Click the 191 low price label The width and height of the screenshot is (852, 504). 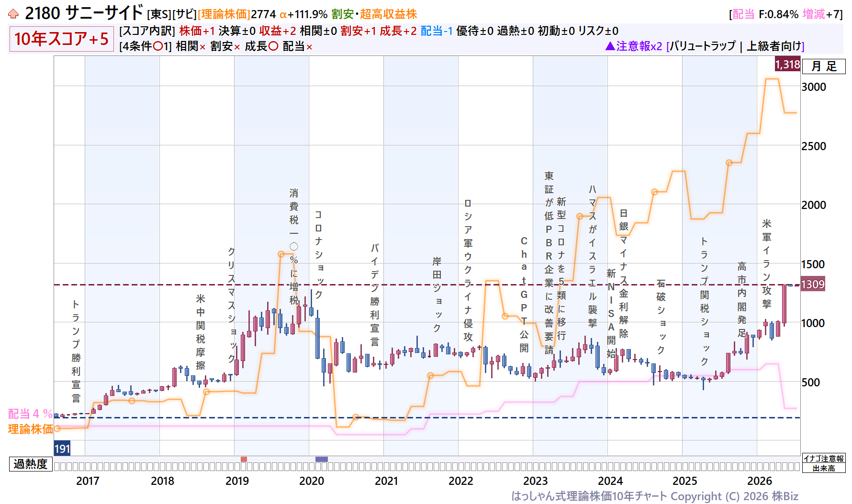click(62, 449)
